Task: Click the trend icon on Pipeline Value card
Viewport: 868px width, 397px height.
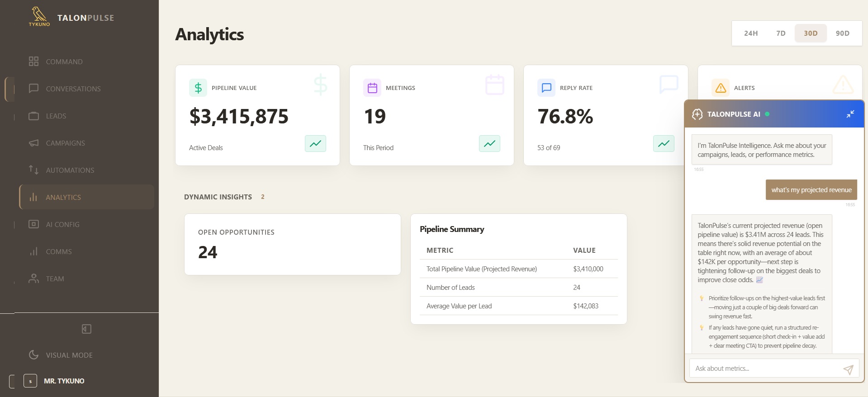Action: point(315,143)
